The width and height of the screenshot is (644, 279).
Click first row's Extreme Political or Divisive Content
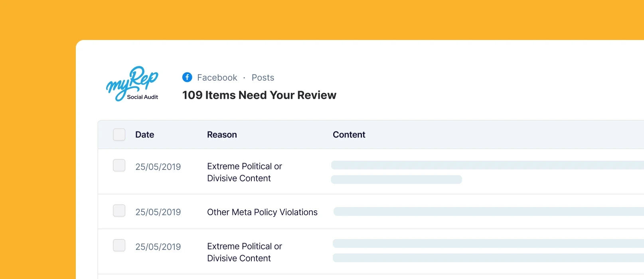(x=244, y=172)
